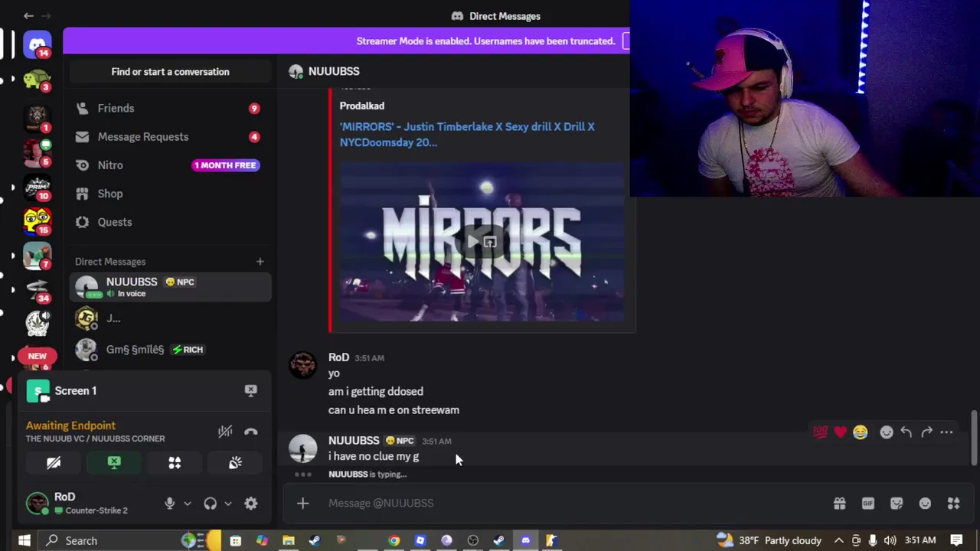Mute the microphone
This screenshot has height=551, width=980.
[x=170, y=503]
